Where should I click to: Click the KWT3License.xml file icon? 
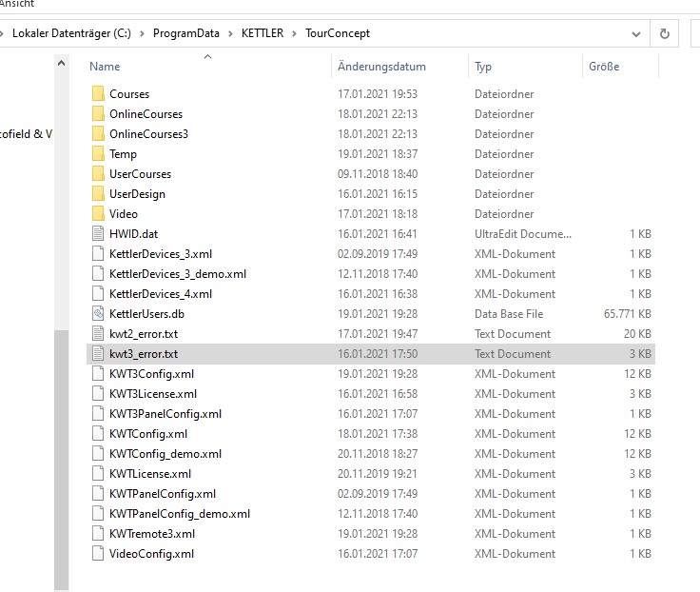pos(98,394)
